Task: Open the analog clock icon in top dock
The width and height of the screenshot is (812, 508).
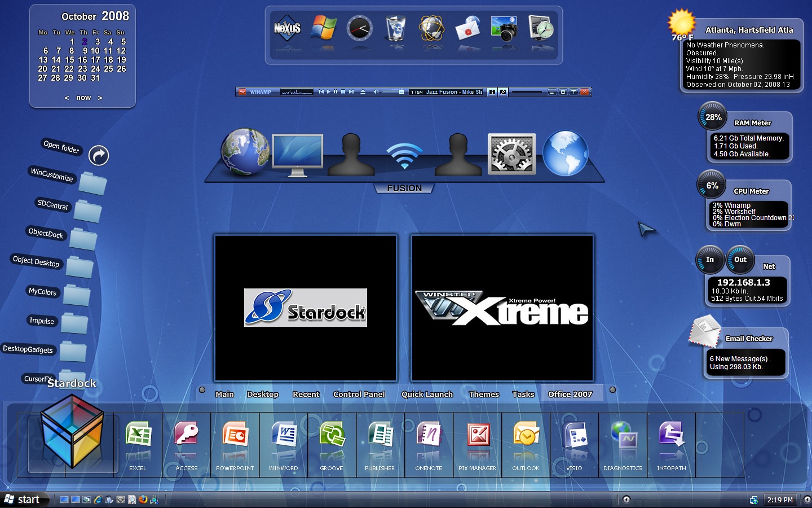Action: 359,28
